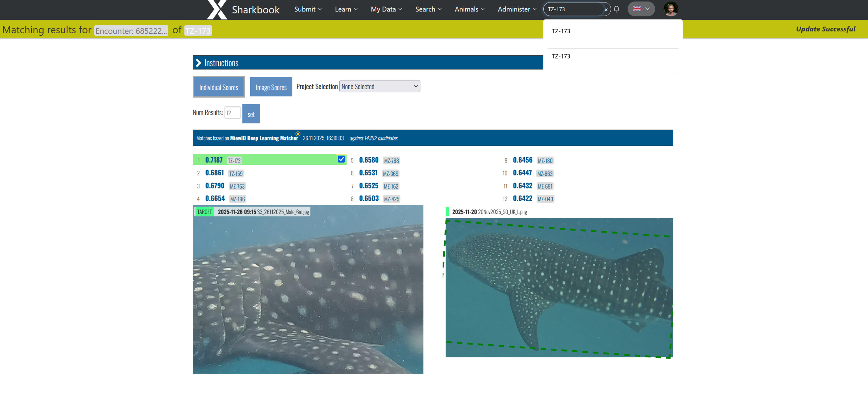Open the MZ-763 match link
Viewport: 868px width, 406px height.
[x=237, y=186]
